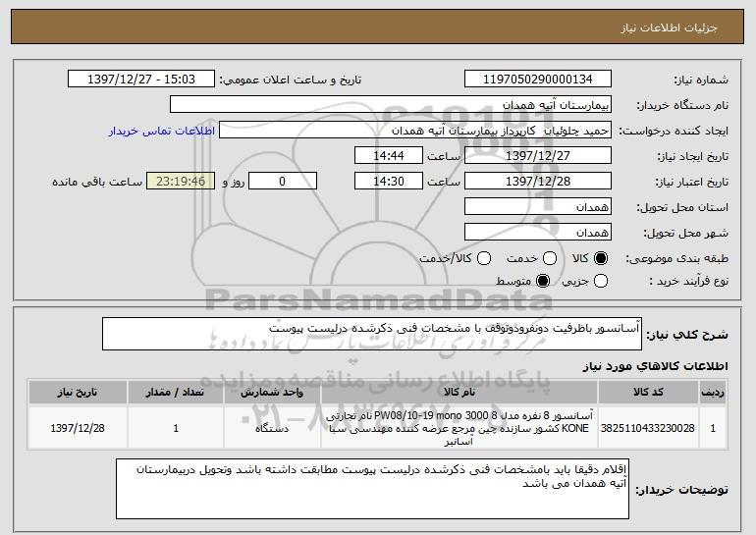Select the KONE elevator product name cell
Image resolution: width=756 pixels, height=535 pixels.
point(459,428)
